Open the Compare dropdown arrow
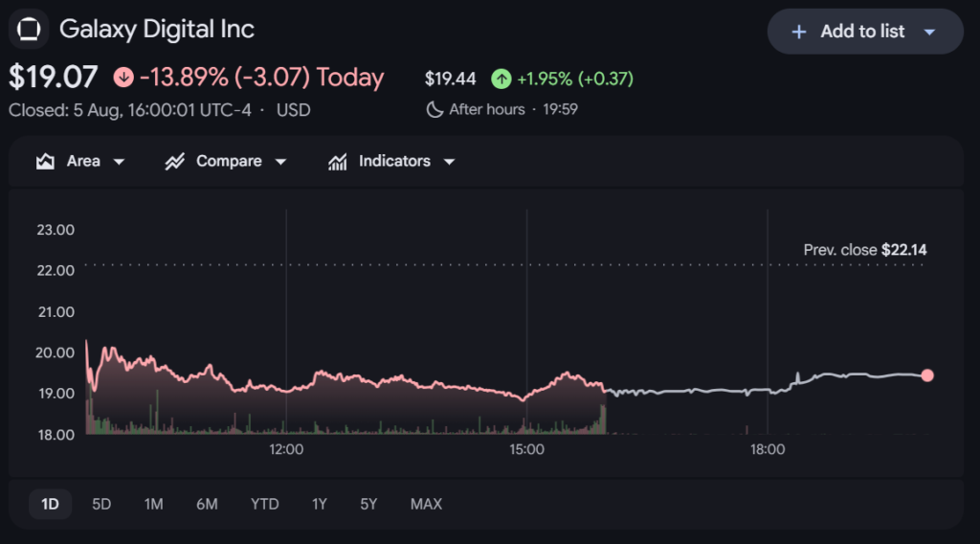Viewport: 980px width, 544px height. (x=280, y=162)
